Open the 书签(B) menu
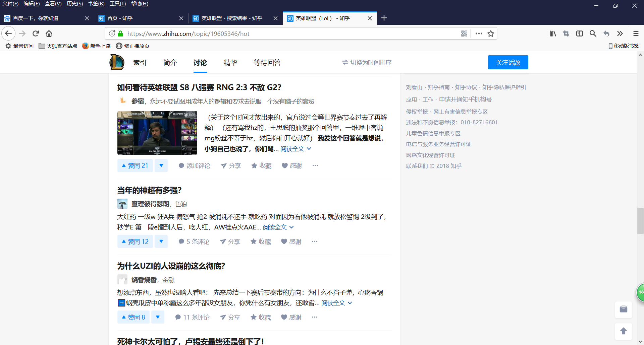 pos(96,4)
